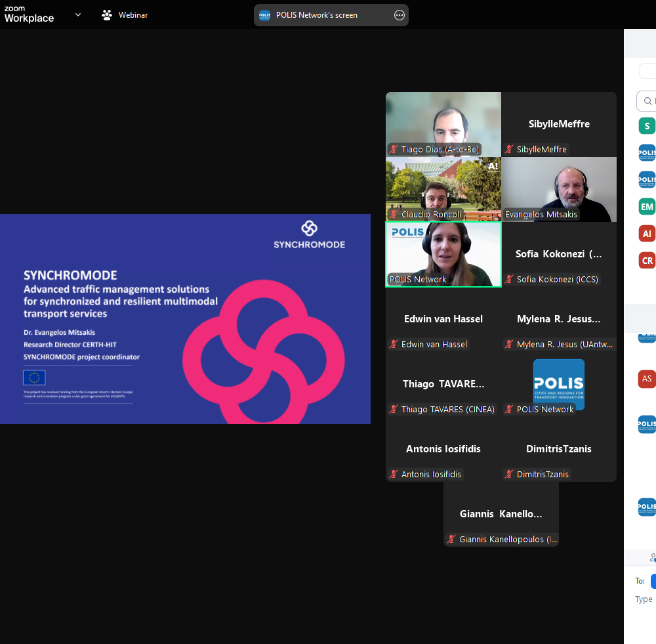Screen dimensions: 656x644
Task: Click muted mic icon for Claudio Roncoli
Action: click(393, 214)
